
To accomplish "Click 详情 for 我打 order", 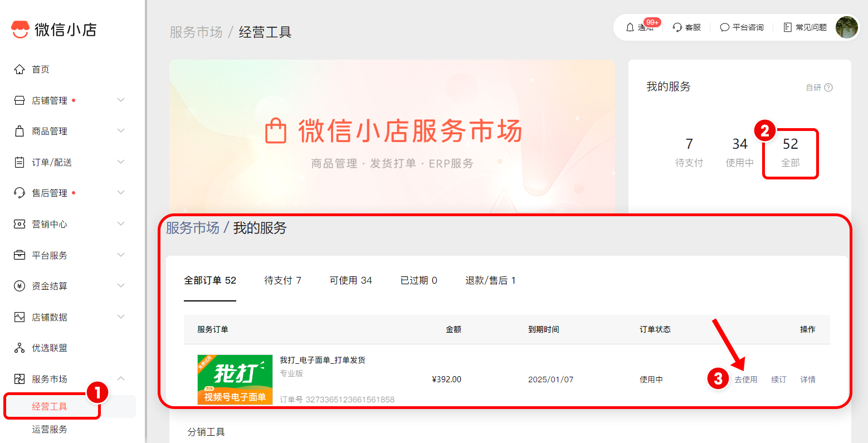I will click(808, 379).
